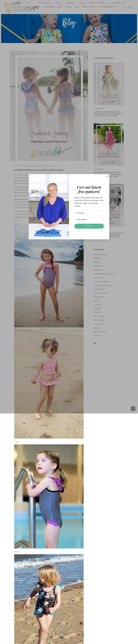Open the shopping cart icon

click(130, 7)
